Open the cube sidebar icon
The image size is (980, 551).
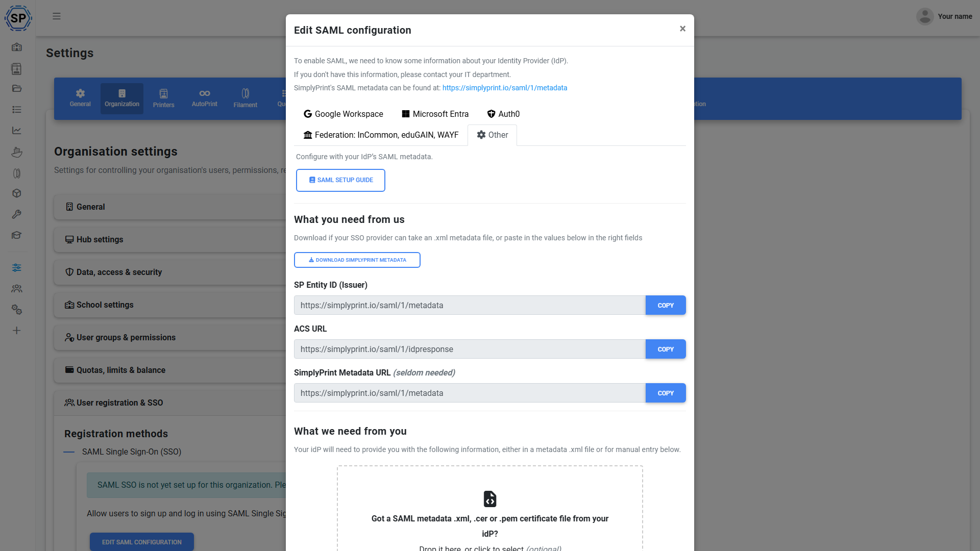coord(17,193)
